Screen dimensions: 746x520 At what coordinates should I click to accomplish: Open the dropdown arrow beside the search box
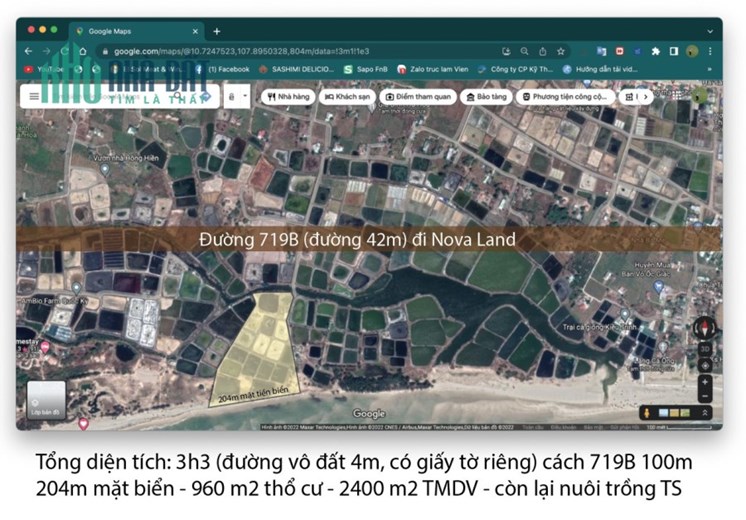[x=245, y=97]
